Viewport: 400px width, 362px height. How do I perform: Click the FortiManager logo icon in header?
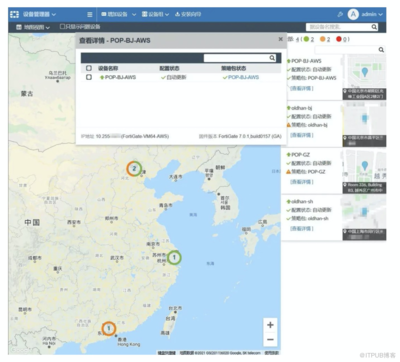point(14,14)
